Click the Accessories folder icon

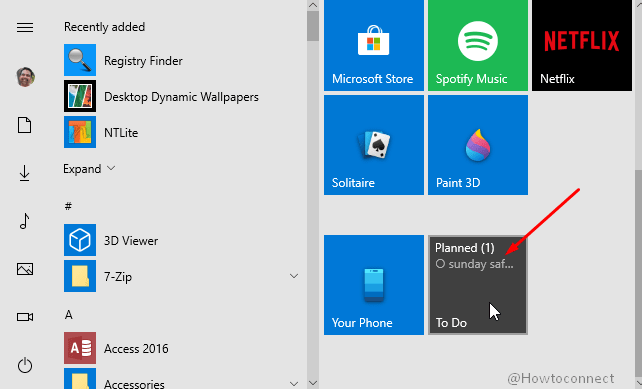(x=80, y=379)
